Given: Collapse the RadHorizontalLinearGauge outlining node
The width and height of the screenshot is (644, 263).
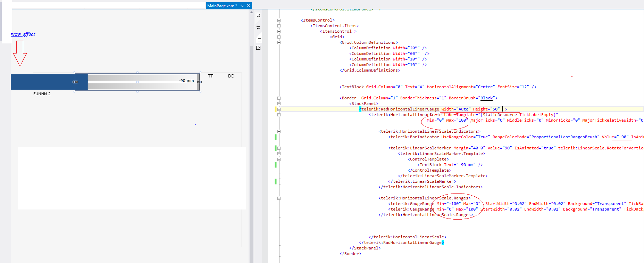Looking at the screenshot, I should click(279, 109).
